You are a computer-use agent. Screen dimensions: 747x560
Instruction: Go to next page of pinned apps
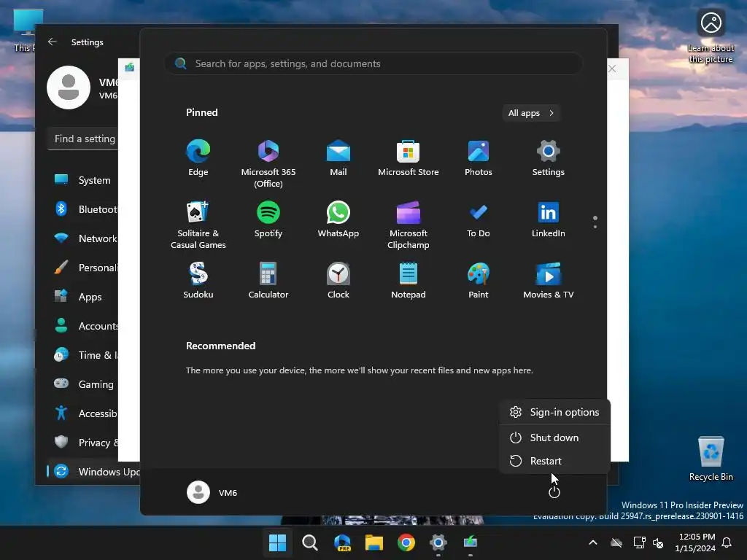[595, 227]
